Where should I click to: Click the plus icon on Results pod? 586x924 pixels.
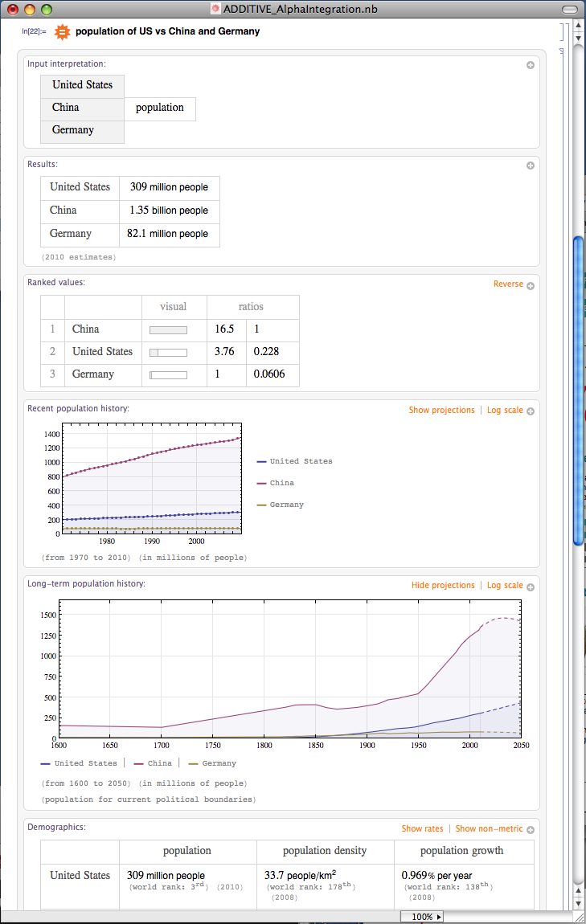pos(531,166)
